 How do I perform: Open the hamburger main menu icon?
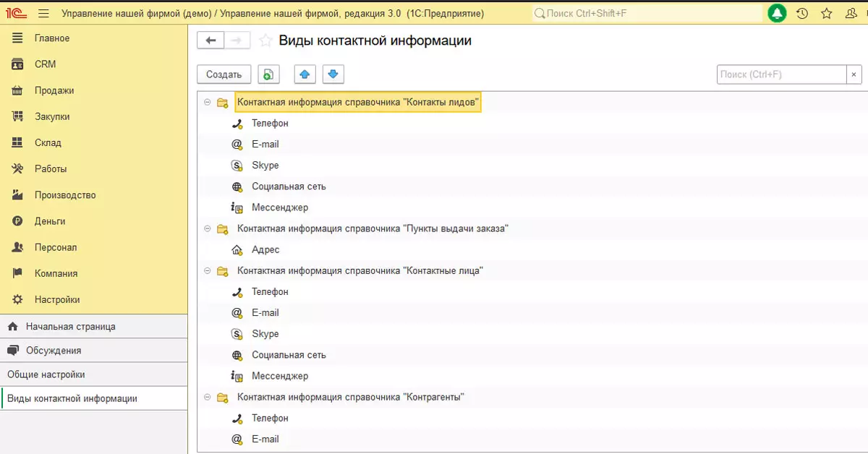pos(43,14)
